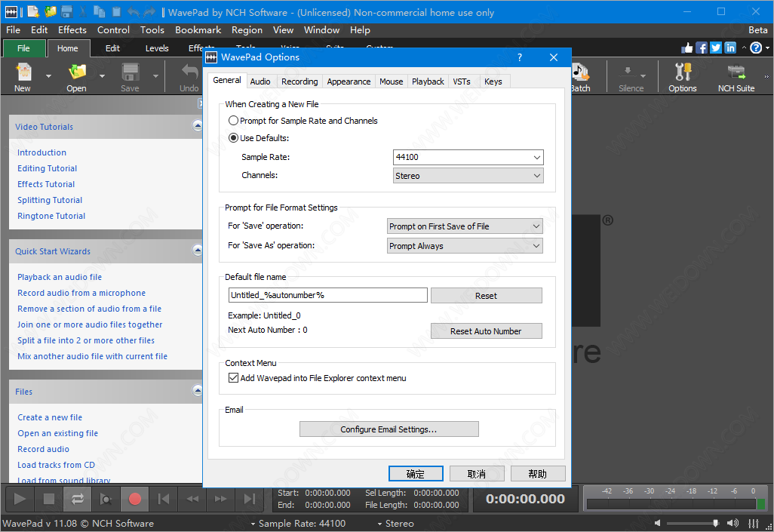Collapse the Quick Start Wizards panel
Image resolution: width=774 pixels, height=532 pixels.
[197, 250]
